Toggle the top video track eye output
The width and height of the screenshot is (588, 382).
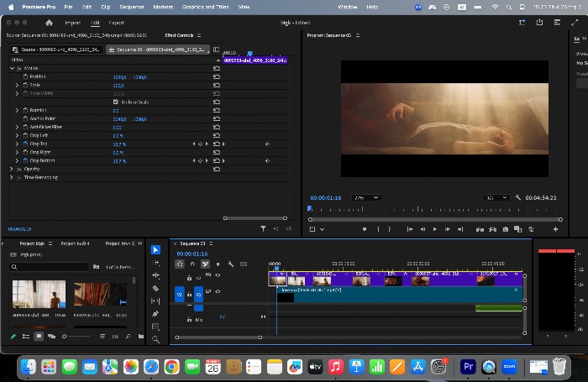218,275
